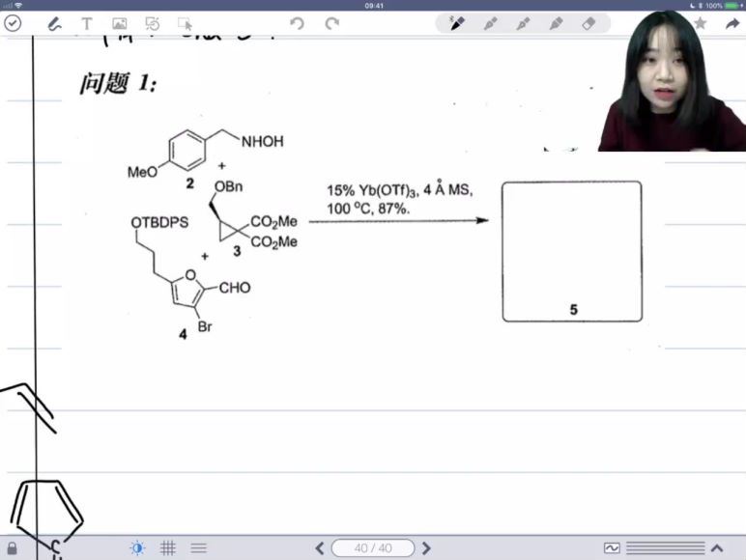Click the 问题 1: heading text
Screen dimensions: 746x560
coord(119,84)
